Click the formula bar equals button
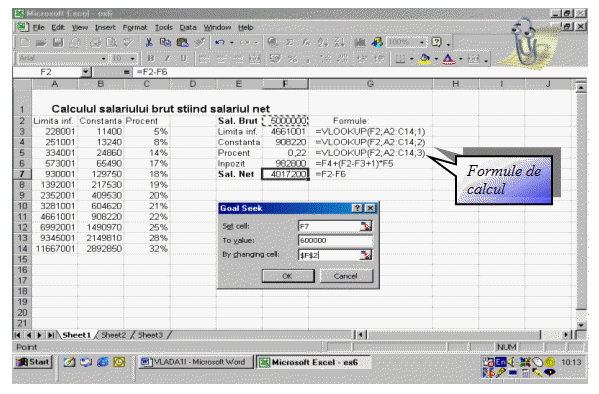 [126, 72]
